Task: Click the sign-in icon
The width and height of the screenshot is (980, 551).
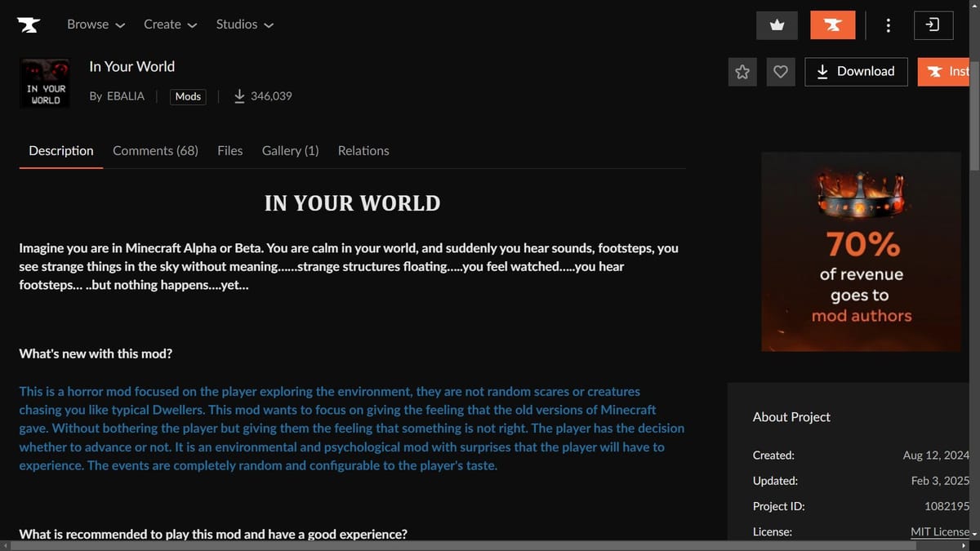Action: (x=933, y=24)
